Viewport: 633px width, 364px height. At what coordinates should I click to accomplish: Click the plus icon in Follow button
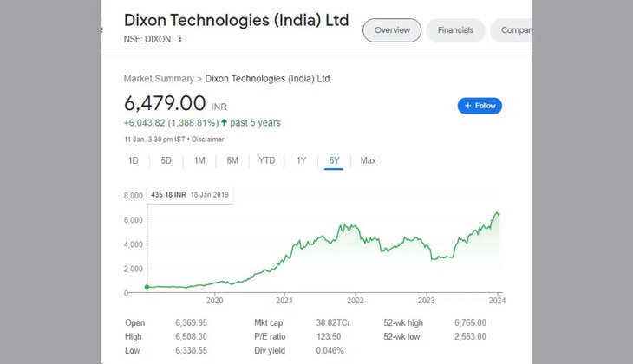(x=468, y=106)
